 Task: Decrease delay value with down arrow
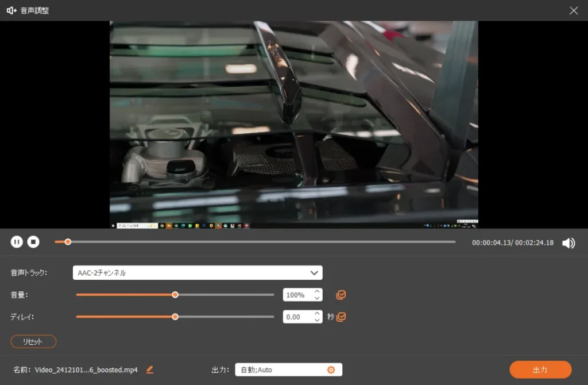pyautogui.click(x=317, y=320)
